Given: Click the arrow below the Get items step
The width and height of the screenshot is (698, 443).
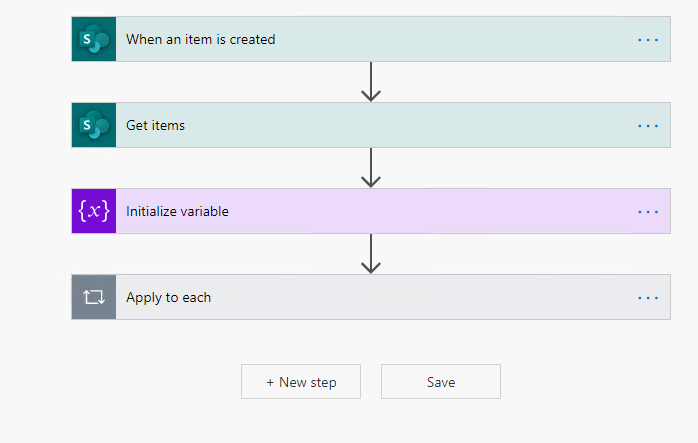Looking at the screenshot, I should [x=371, y=169].
